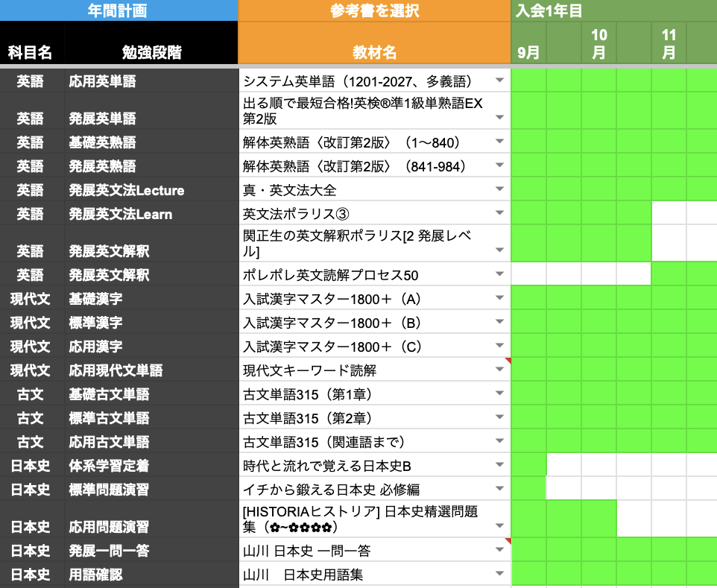
Task: Select the 応用現代文単語 cell
Action: [151, 369]
